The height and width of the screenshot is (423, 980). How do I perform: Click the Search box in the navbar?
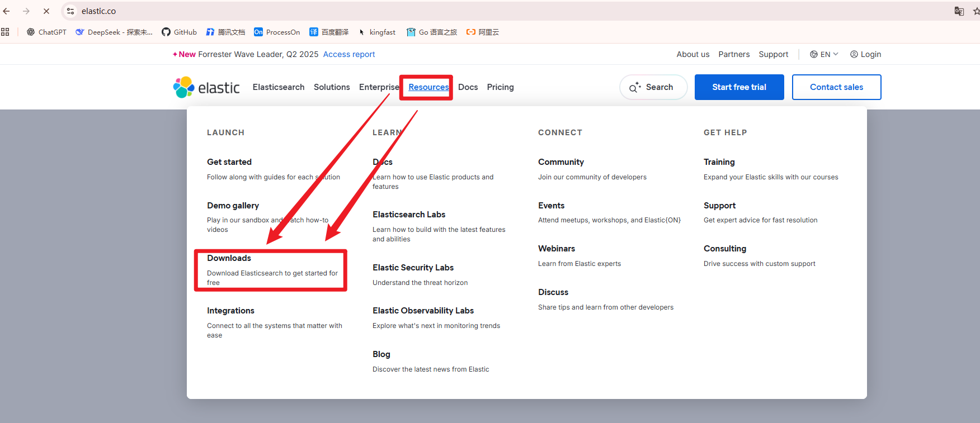(x=653, y=87)
